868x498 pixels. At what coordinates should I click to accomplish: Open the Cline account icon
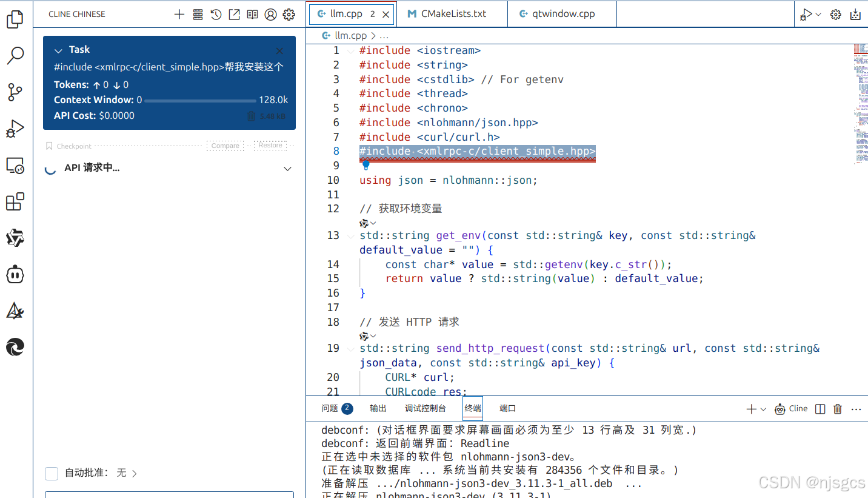pyautogui.click(x=270, y=14)
